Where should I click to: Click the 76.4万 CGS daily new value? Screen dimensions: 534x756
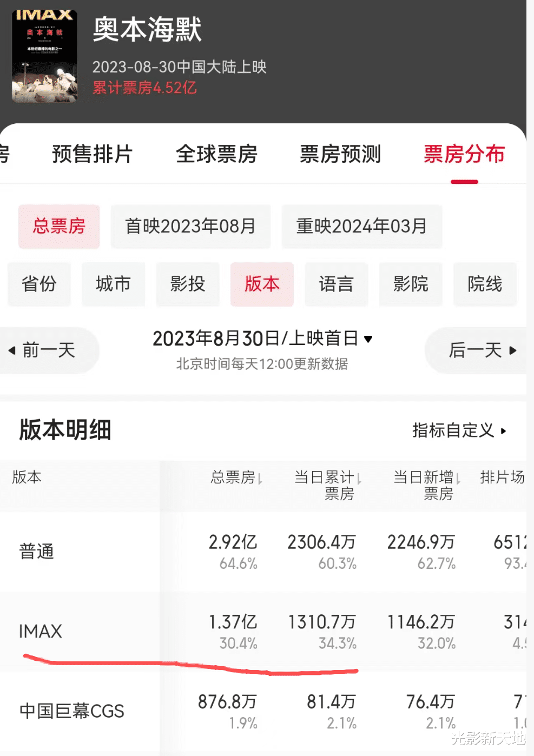click(x=431, y=702)
